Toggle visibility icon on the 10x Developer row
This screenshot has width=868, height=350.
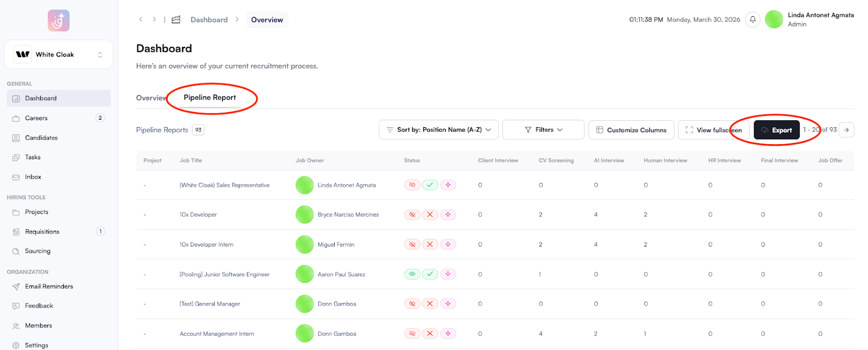click(412, 215)
